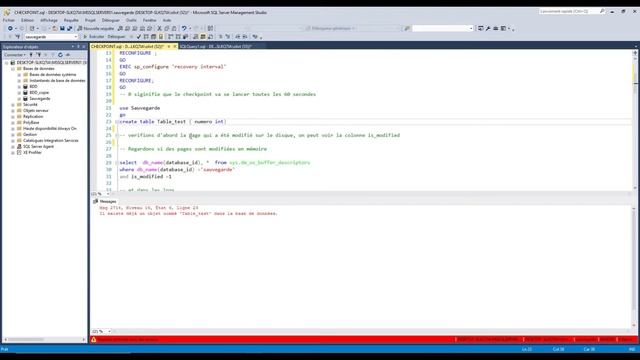Open the sauvegarde database selector dropdown

pyautogui.click(x=51, y=37)
